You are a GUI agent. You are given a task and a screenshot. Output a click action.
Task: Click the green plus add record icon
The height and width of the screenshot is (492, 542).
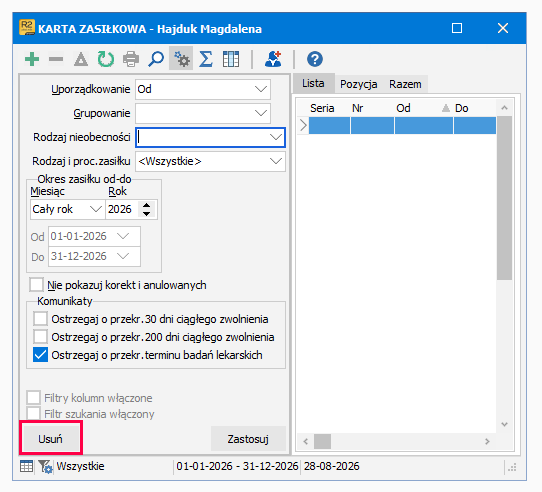coord(32,59)
